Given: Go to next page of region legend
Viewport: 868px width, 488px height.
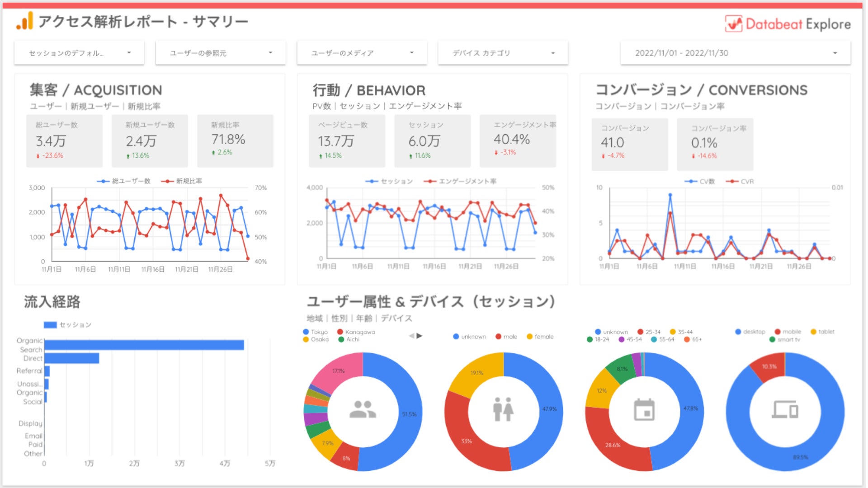Looking at the screenshot, I should (x=420, y=336).
